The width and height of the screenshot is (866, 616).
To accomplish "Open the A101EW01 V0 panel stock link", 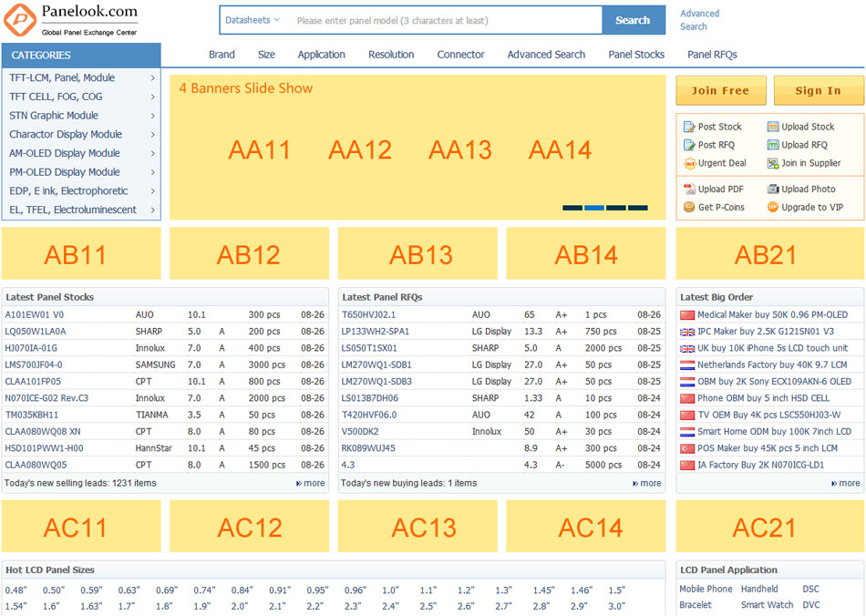I will pos(35,314).
